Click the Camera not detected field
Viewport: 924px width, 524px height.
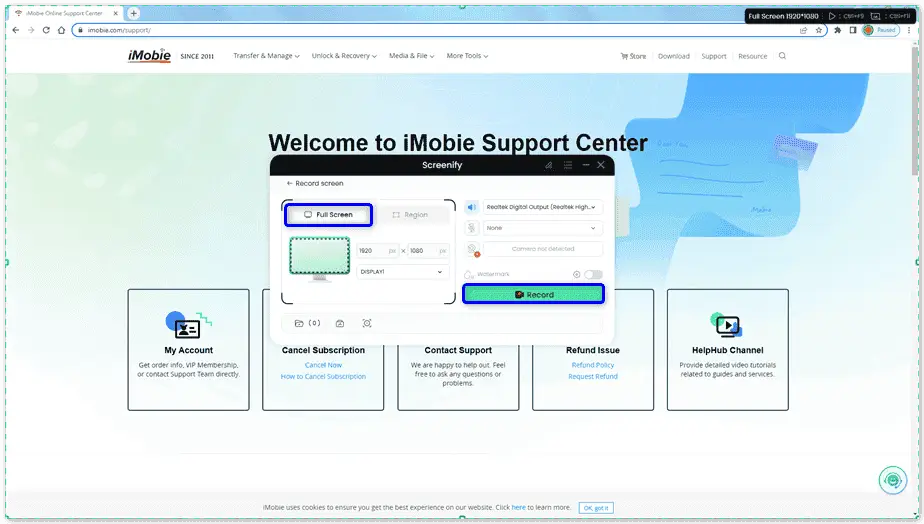tap(543, 249)
